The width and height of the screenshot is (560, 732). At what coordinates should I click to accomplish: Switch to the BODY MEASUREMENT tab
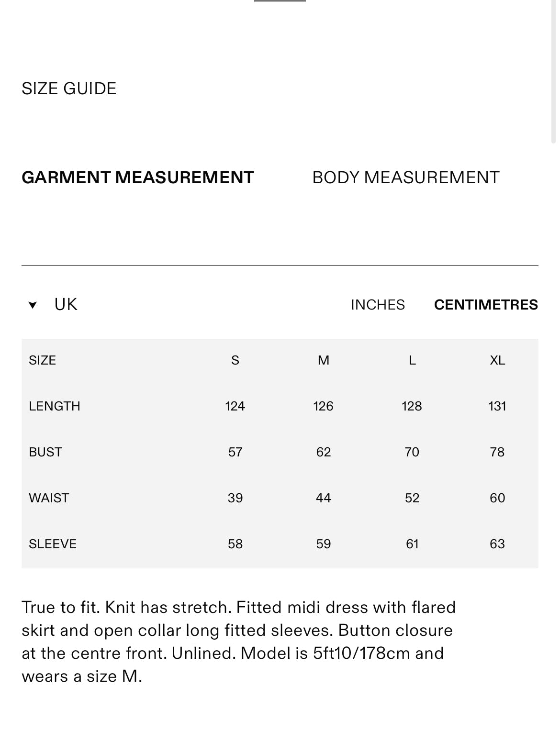pyautogui.click(x=405, y=177)
